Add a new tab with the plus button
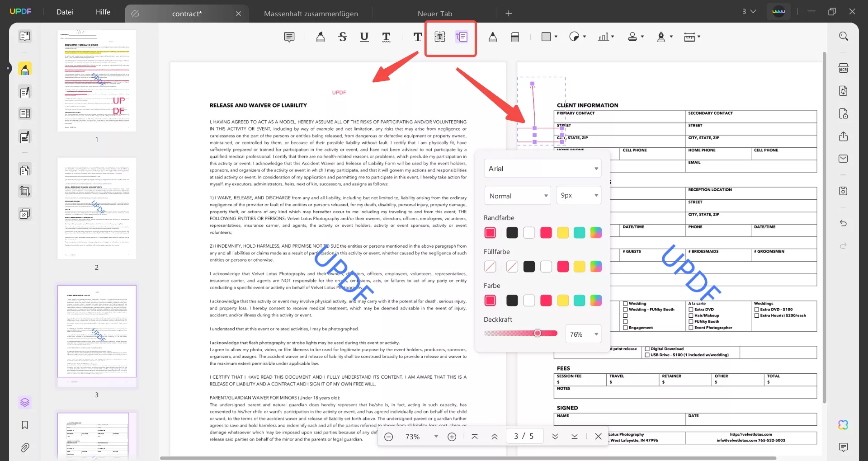This screenshot has width=868, height=461. pyautogui.click(x=509, y=14)
